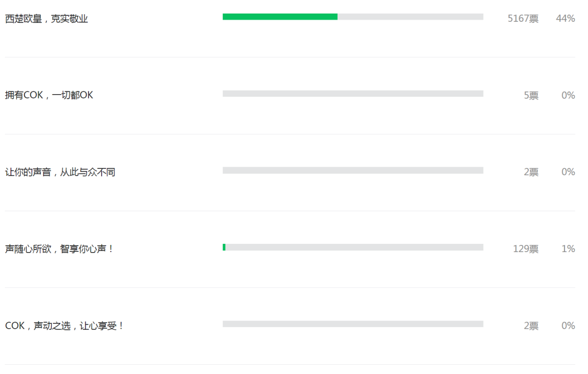Click the 129票 vote count
Viewport: 588px width, 374px height.
click(526, 249)
